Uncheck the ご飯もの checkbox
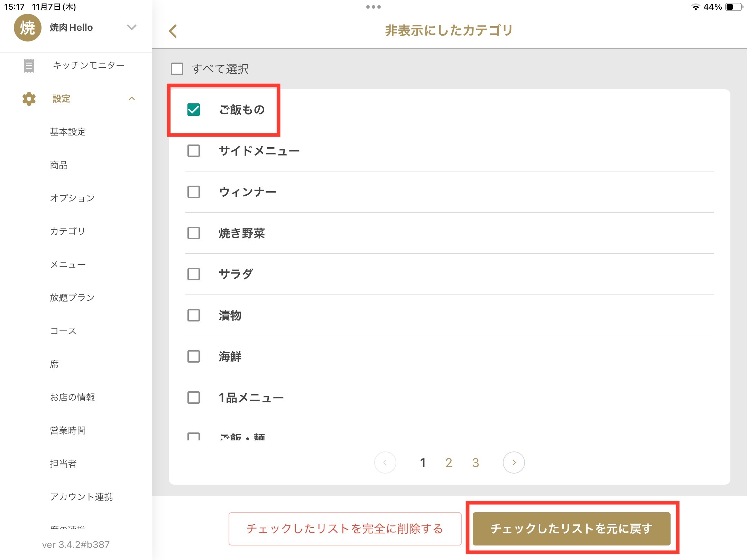The width and height of the screenshot is (747, 560). pos(194,110)
